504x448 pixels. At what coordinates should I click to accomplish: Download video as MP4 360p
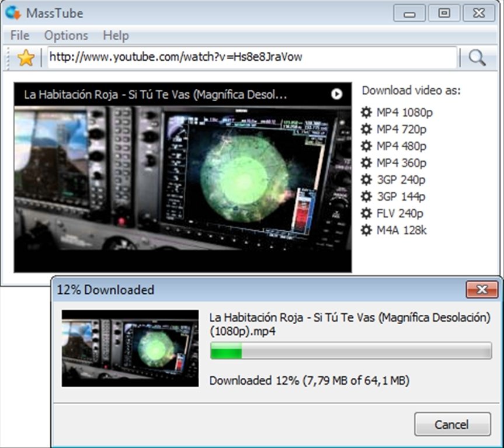click(401, 163)
